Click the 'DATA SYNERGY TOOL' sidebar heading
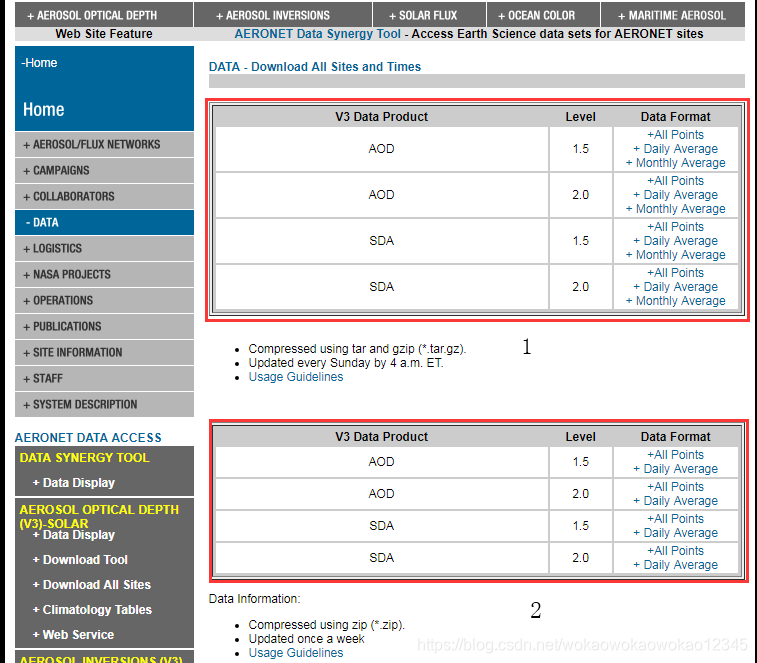Image resolution: width=757 pixels, height=663 pixels. click(x=84, y=457)
